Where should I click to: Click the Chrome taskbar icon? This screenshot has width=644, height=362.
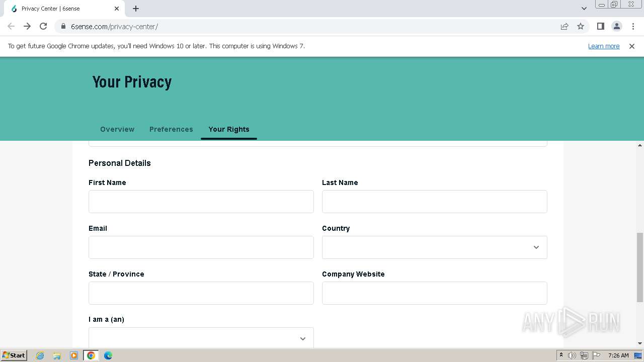(91, 355)
